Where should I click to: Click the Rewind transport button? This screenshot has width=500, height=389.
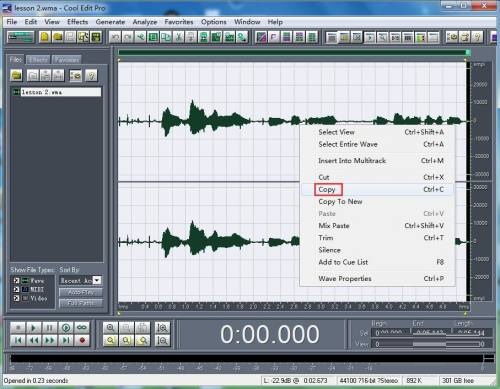(34, 340)
